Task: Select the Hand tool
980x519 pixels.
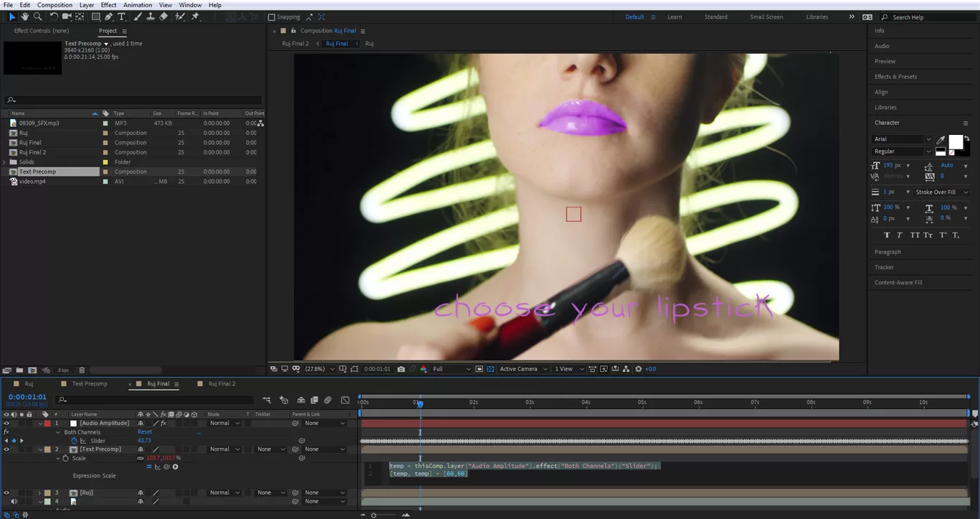Action: tap(24, 17)
